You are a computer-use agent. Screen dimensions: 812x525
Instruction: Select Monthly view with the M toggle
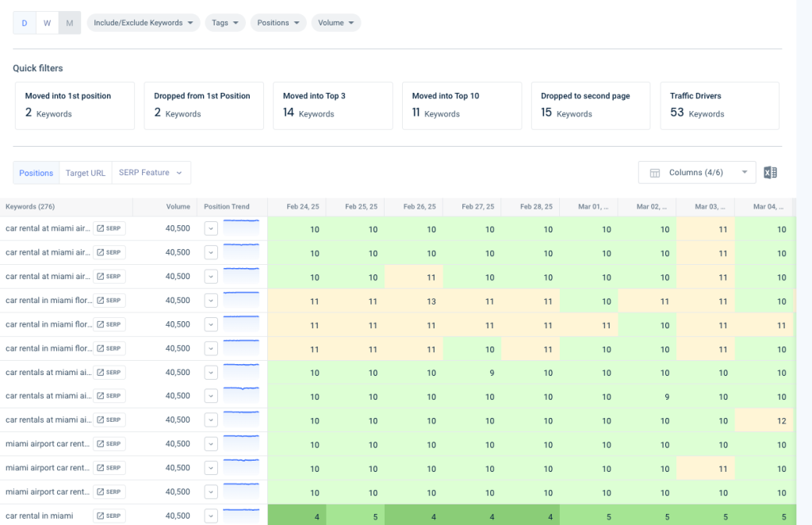coord(70,23)
